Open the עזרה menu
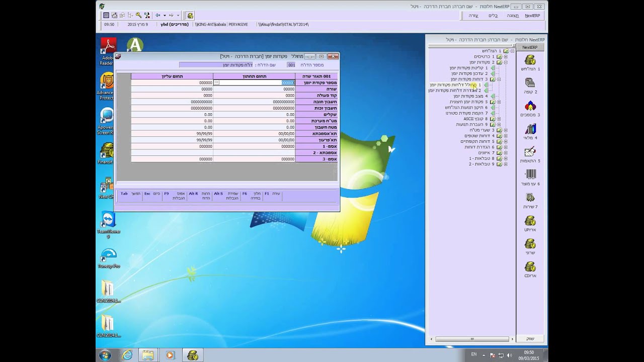The image size is (644, 362). coord(473,16)
